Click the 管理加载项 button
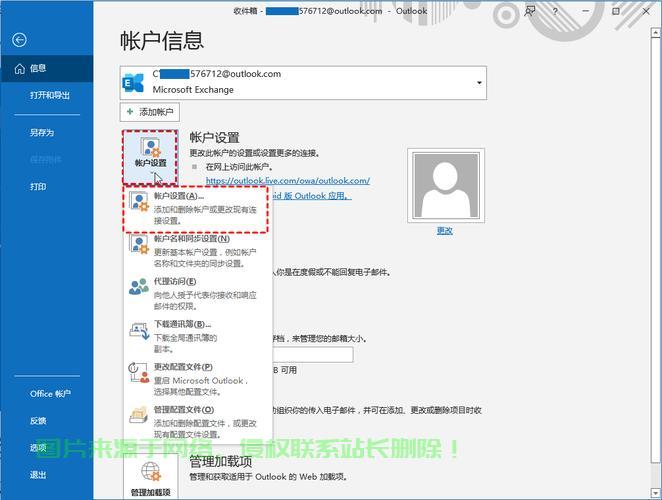The image size is (662, 500). tap(150, 476)
